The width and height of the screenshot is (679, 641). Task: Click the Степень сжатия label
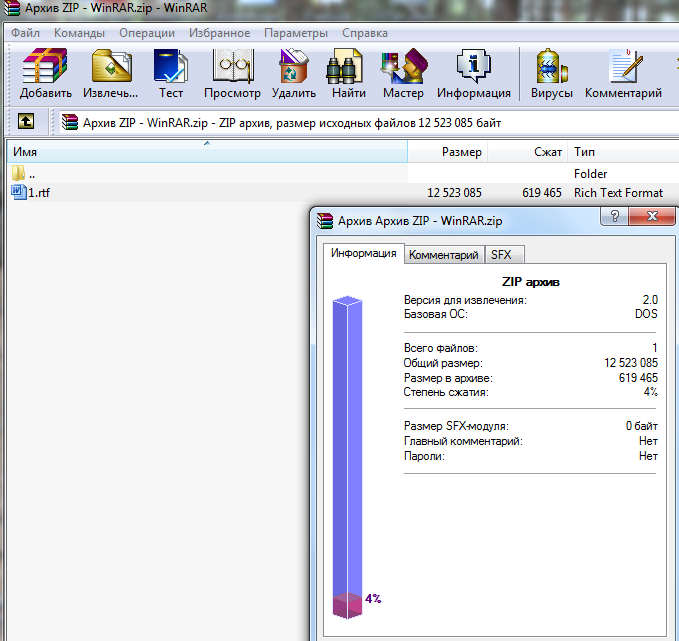point(446,392)
